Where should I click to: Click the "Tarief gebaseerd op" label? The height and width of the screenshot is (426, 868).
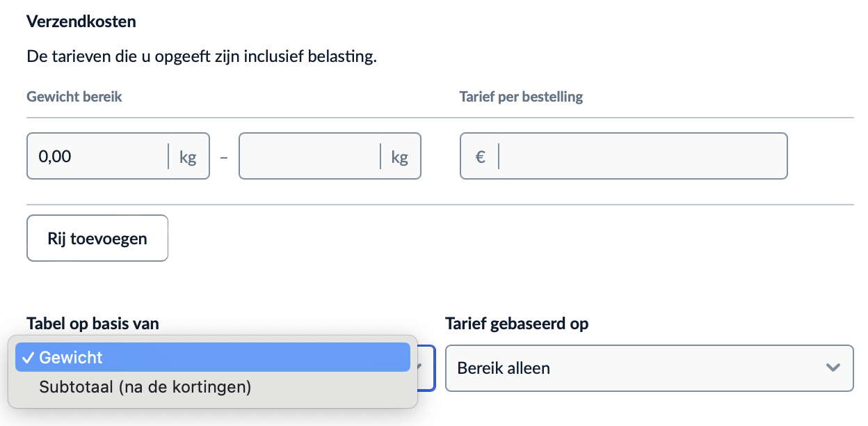[x=516, y=324]
